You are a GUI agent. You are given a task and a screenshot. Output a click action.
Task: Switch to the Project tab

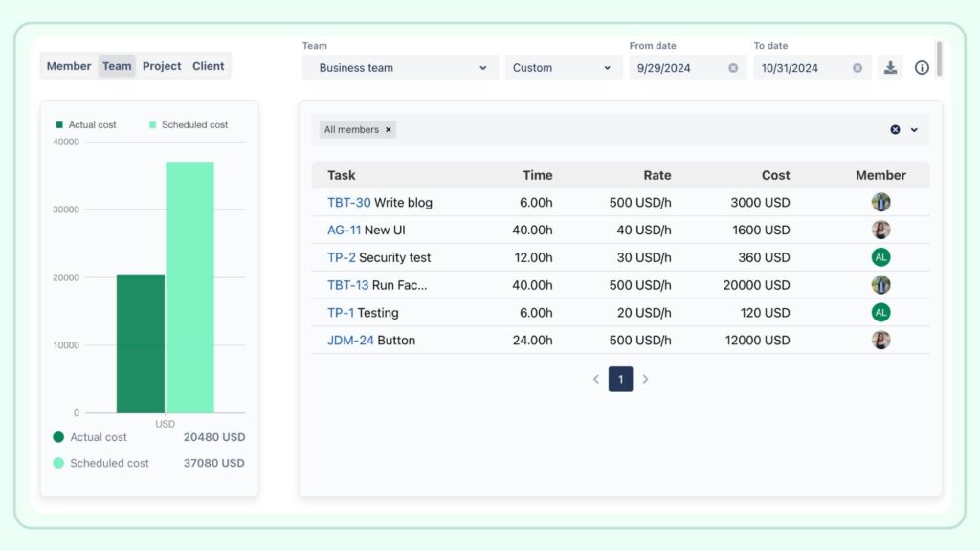pos(161,66)
